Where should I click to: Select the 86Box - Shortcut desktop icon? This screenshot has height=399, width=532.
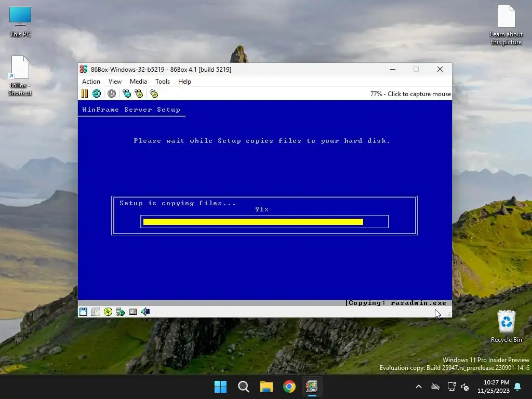[x=20, y=76]
